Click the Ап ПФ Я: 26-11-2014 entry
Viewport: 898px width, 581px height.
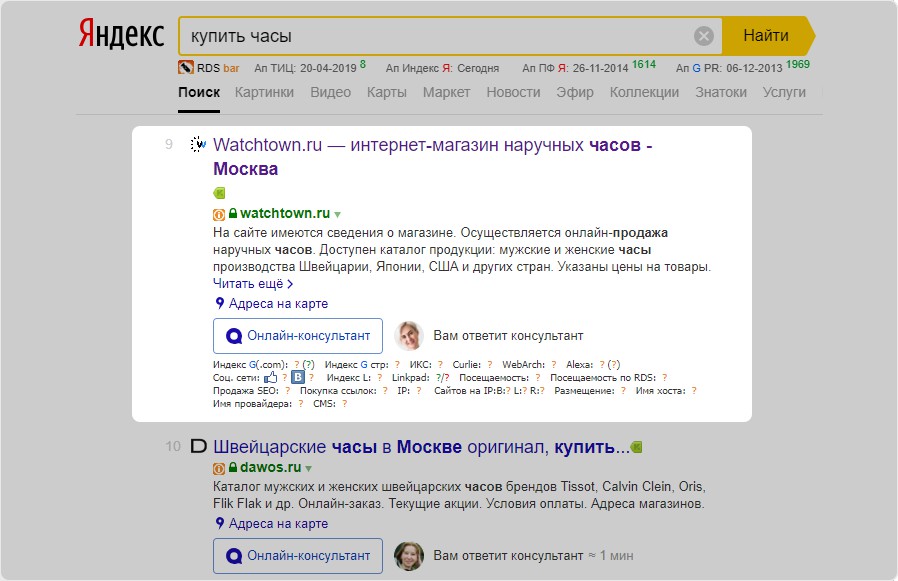[x=589, y=67]
